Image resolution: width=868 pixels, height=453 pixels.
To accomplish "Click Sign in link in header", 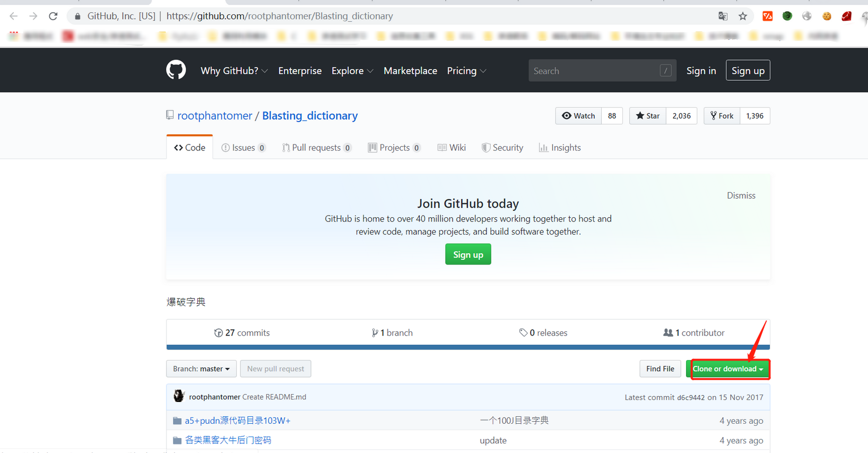I will click(701, 71).
